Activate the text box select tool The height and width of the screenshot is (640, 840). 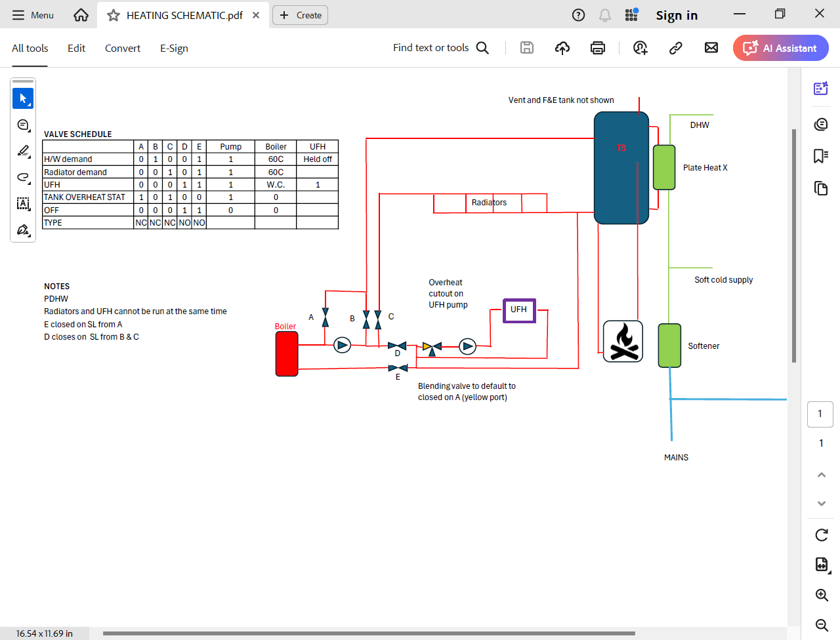coord(23,203)
